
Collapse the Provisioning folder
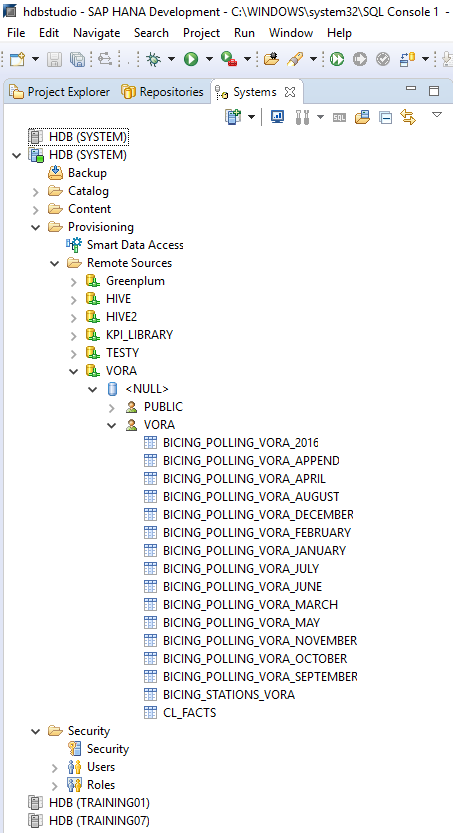point(36,227)
